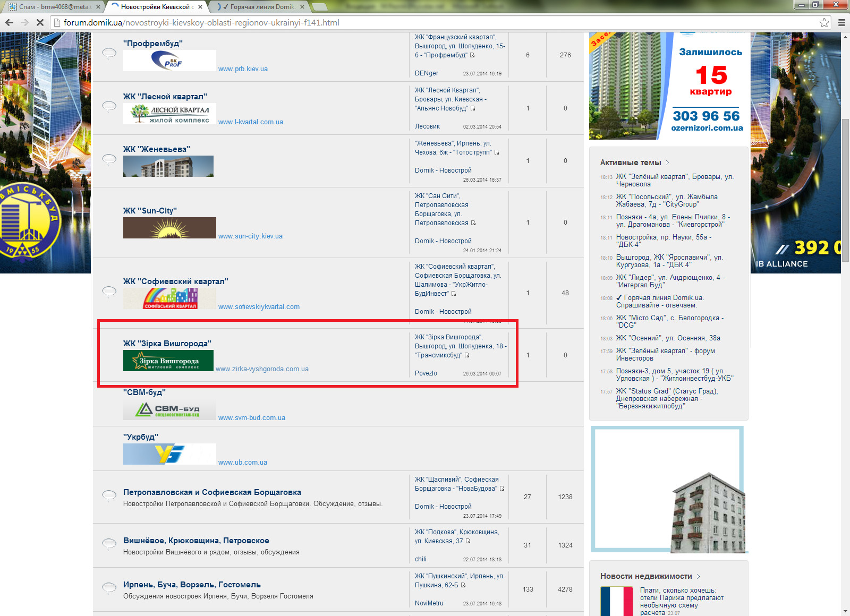Image resolution: width=850 pixels, height=616 pixels.
Task: Click forum bubble icon next to Профрембуд
Action: 109,53
